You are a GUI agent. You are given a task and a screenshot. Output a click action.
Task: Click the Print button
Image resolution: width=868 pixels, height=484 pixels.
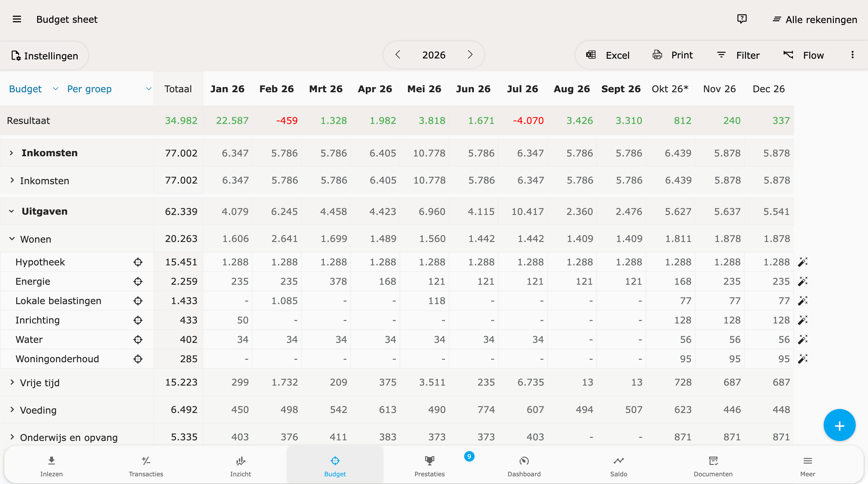coord(673,55)
